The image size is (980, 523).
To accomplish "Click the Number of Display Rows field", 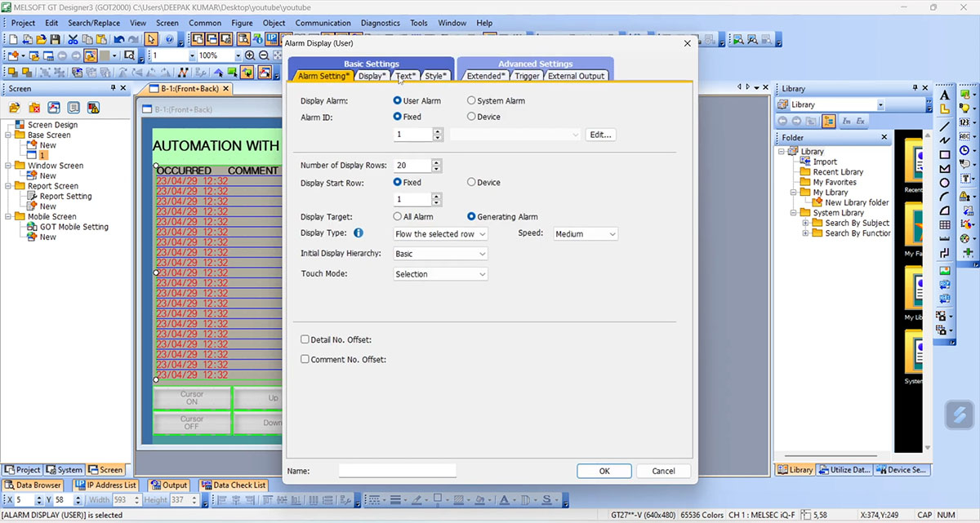I will pos(412,166).
